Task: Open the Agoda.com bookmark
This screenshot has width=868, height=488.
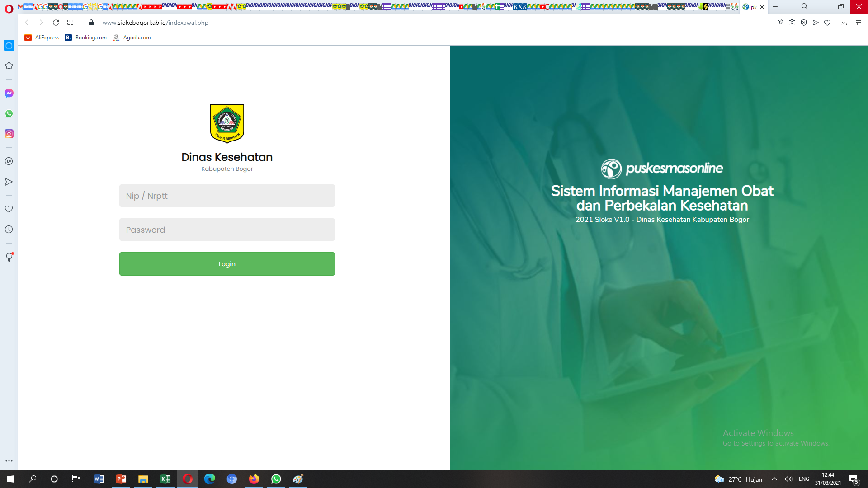Action: click(x=132, y=38)
